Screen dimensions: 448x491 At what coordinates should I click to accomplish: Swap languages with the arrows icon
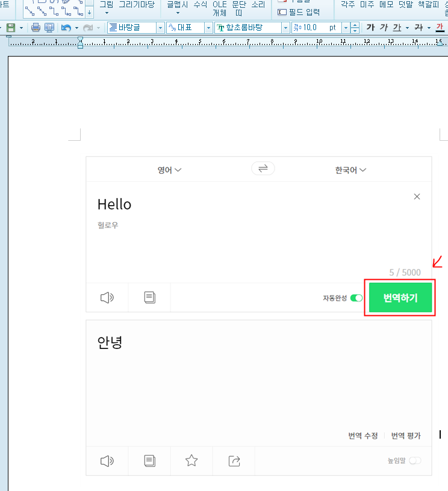click(263, 168)
